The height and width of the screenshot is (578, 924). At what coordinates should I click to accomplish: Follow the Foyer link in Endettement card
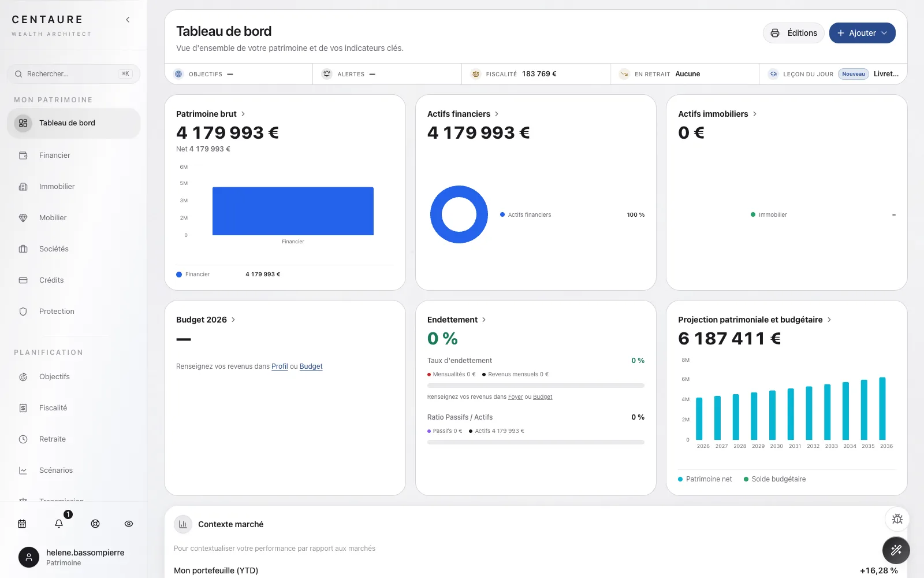(x=515, y=397)
